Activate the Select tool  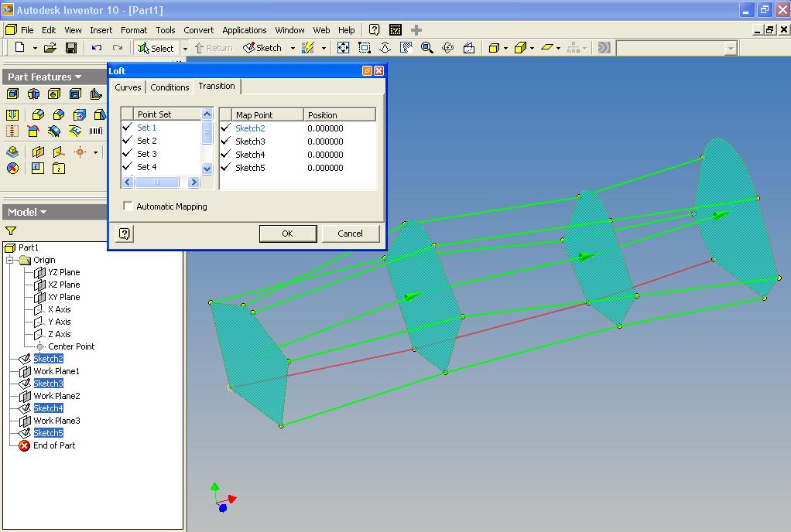[x=156, y=49]
